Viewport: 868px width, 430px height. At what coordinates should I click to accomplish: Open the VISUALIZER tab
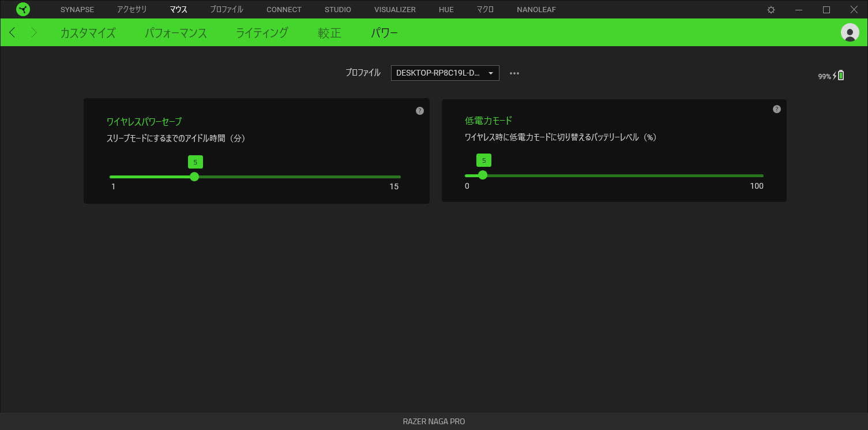tap(395, 10)
